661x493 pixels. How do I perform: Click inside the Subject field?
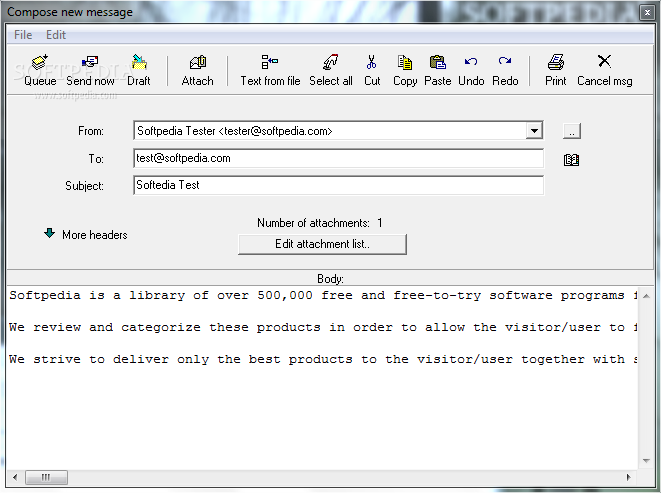click(339, 185)
